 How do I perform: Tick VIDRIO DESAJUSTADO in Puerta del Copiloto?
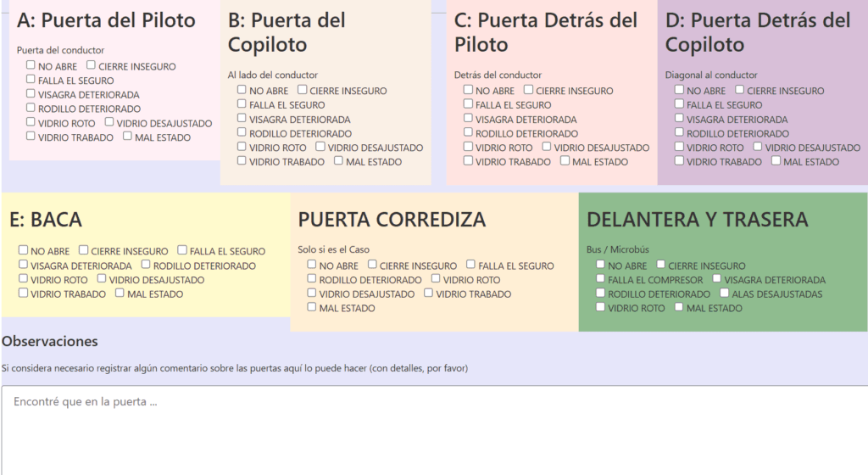point(320,147)
